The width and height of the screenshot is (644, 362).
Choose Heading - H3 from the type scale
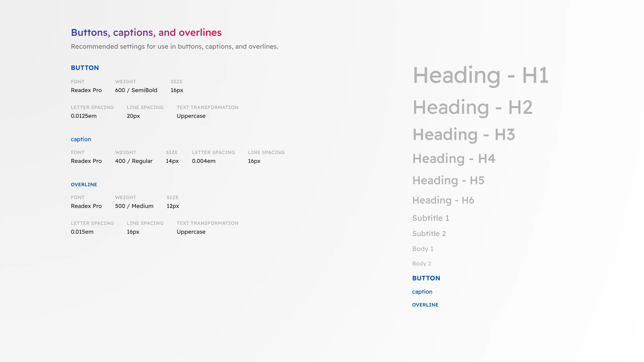tap(463, 134)
